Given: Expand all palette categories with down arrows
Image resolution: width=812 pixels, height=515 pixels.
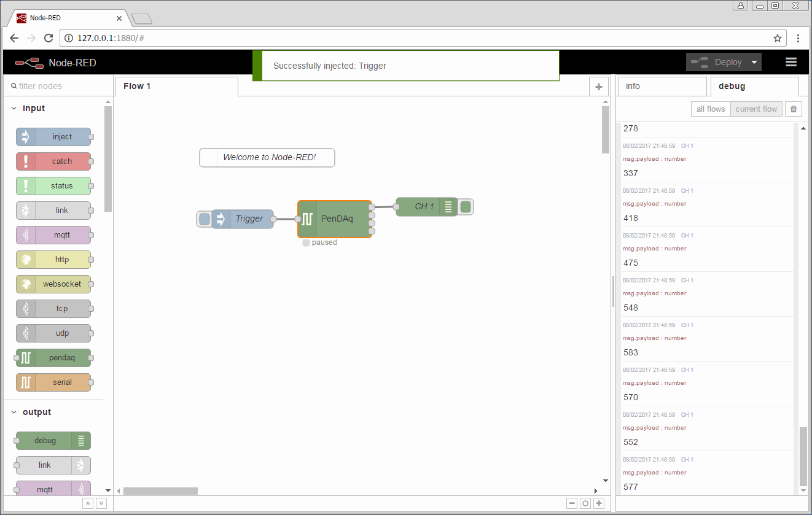Looking at the screenshot, I should [101, 503].
